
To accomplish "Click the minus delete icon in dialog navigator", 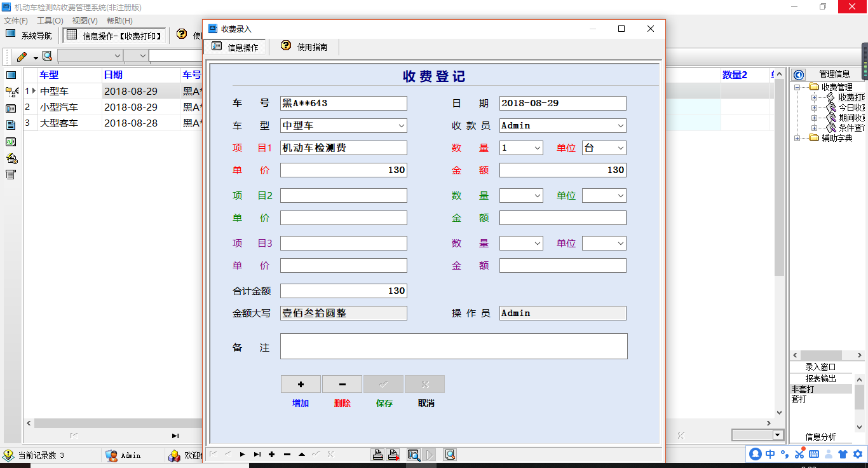I will pyautogui.click(x=287, y=454).
